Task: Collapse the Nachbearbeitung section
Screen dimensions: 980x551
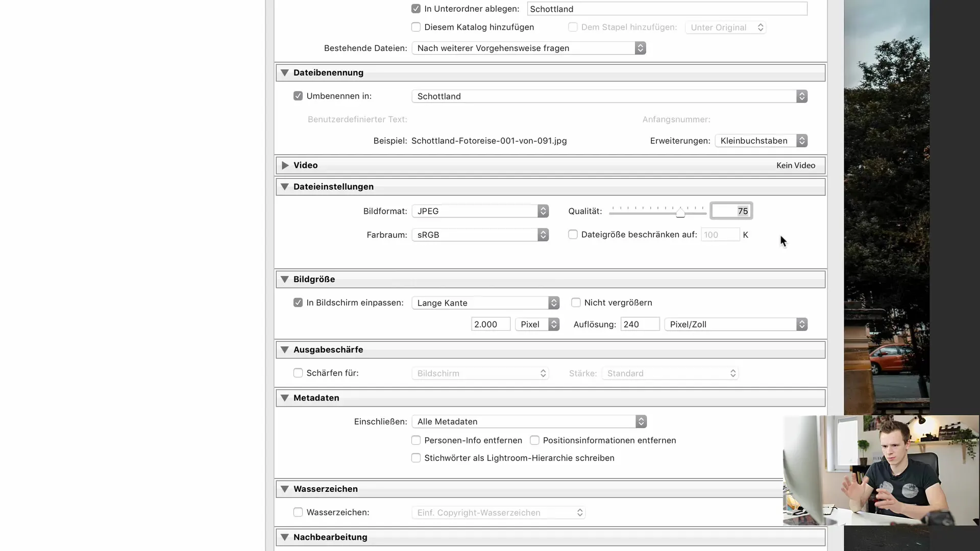Action: pyautogui.click(x=285, y=537)
